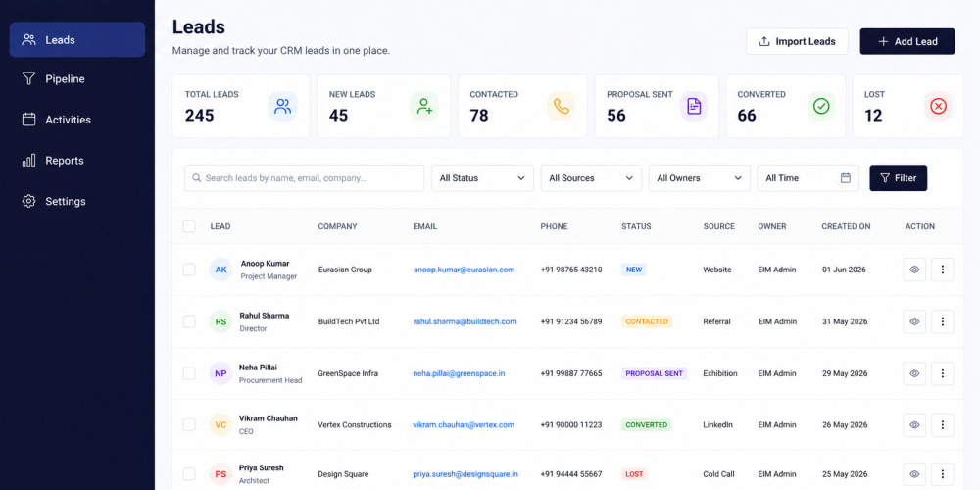Click the VC avatar for Vikram Chauhan
This screenshot has height=490, width=980.
(x=220, y=425)
